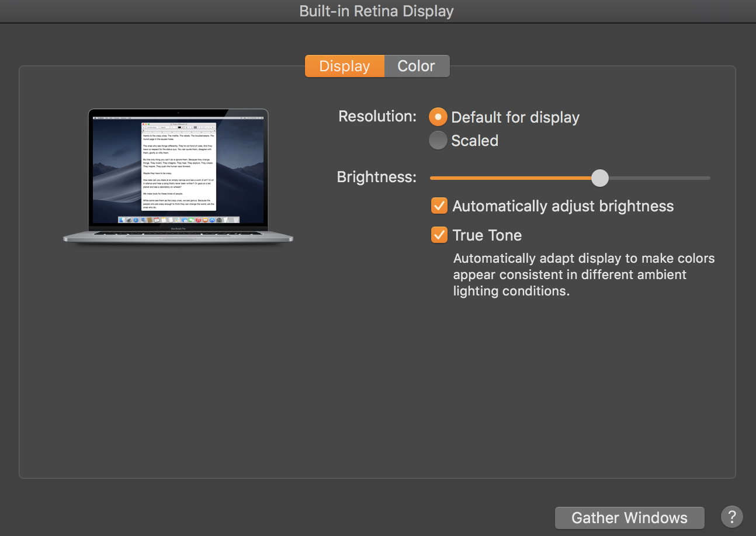Image resolution: width=756 pixels, height=536 pixels.
Task: Click the grey unfilled end of brightness track
Action: pos(660,178)
